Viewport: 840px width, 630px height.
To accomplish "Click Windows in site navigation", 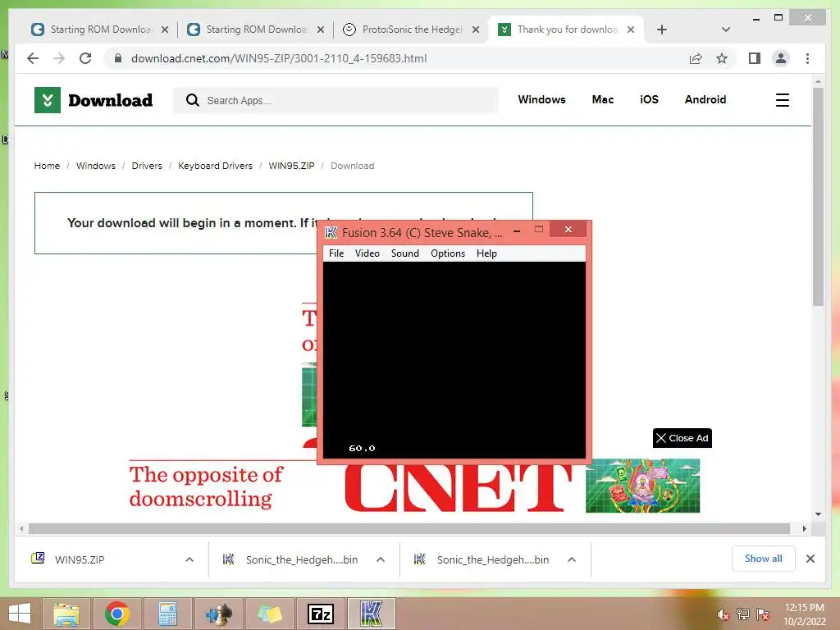I will 541,99.
